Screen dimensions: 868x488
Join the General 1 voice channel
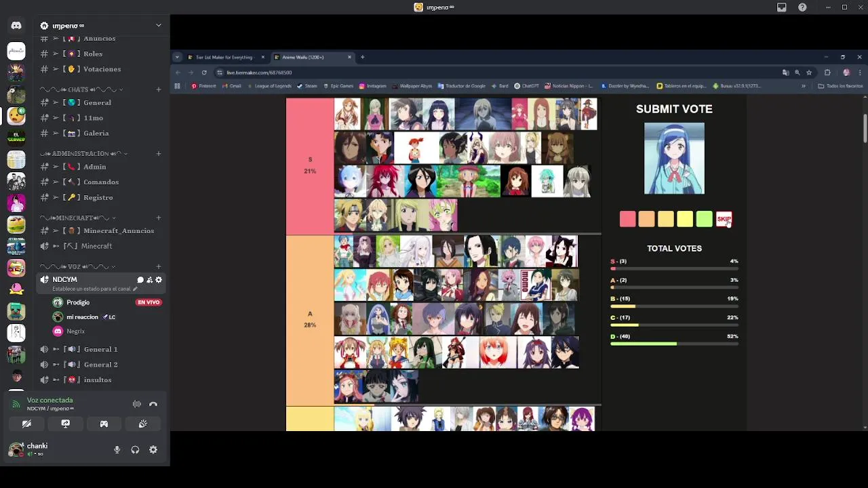[x=101, y=349]
